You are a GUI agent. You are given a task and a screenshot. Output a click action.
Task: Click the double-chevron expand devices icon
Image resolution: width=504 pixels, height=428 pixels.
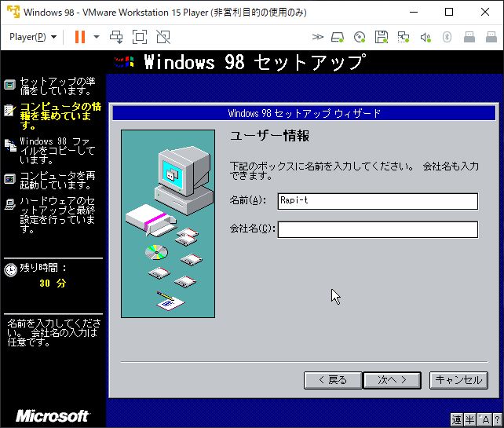(318, 37)
